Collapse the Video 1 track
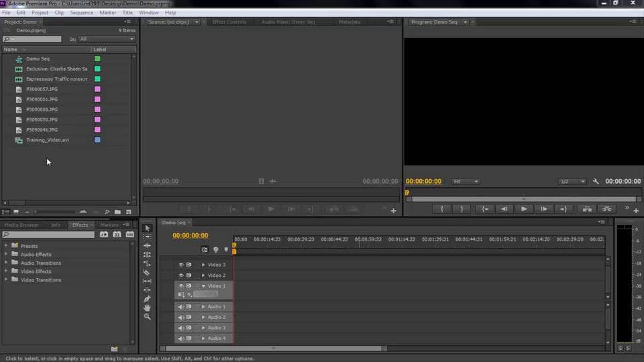The image size is (644, 362). (203, 286)
